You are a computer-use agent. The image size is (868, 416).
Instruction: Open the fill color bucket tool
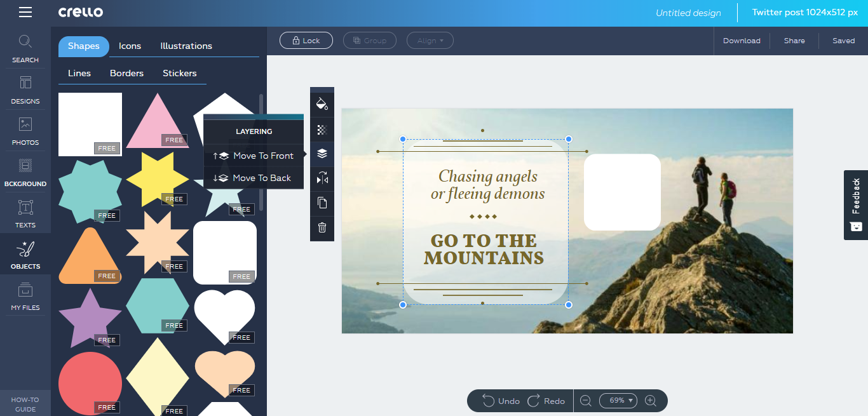click(322, 104)
